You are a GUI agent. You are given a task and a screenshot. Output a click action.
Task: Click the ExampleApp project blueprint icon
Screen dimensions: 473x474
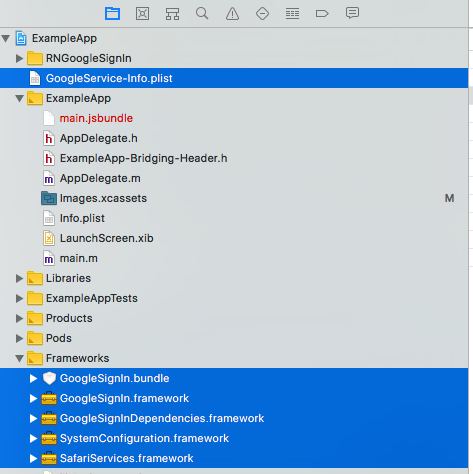point(21,38)
